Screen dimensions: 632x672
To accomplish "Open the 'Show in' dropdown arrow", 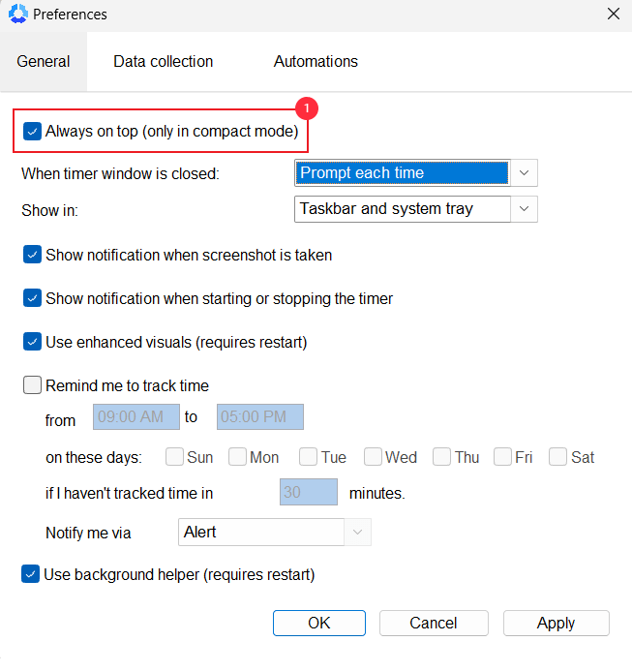I will click(524, 209).
